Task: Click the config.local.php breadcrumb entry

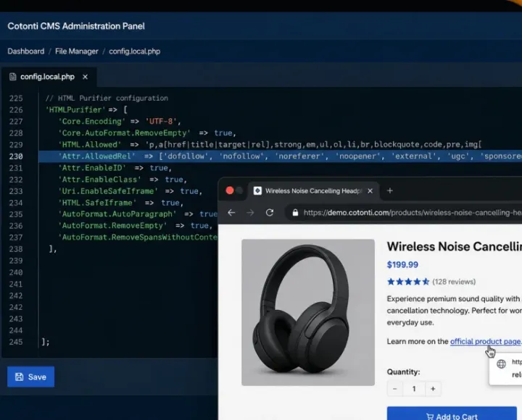Action: 135,51
